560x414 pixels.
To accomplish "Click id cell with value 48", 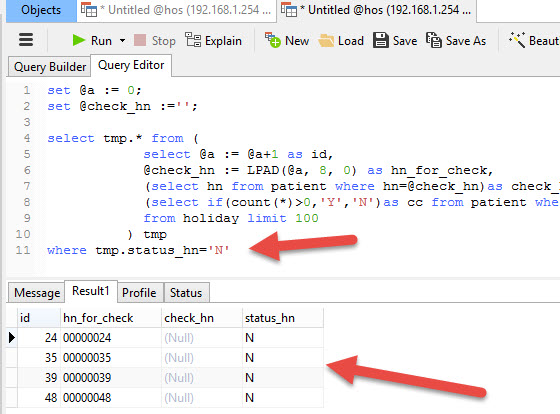I will pos(39,398).
